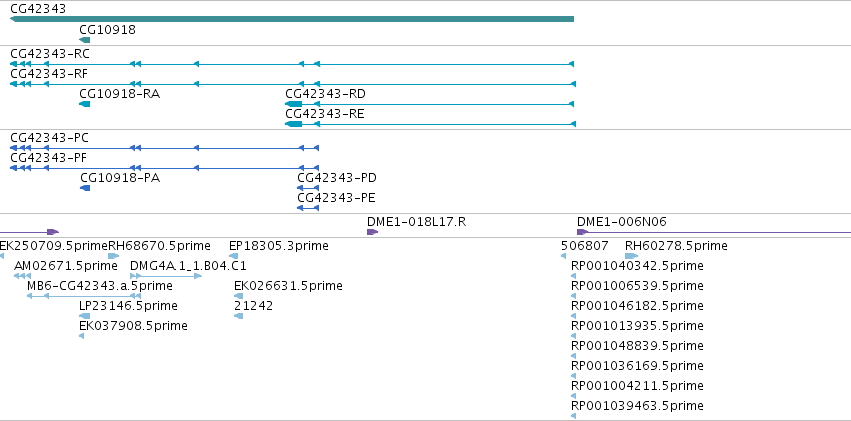Select the CG10918-PA protein glyph
This screenshot has height=421, width=851.
tap(85, 188)
